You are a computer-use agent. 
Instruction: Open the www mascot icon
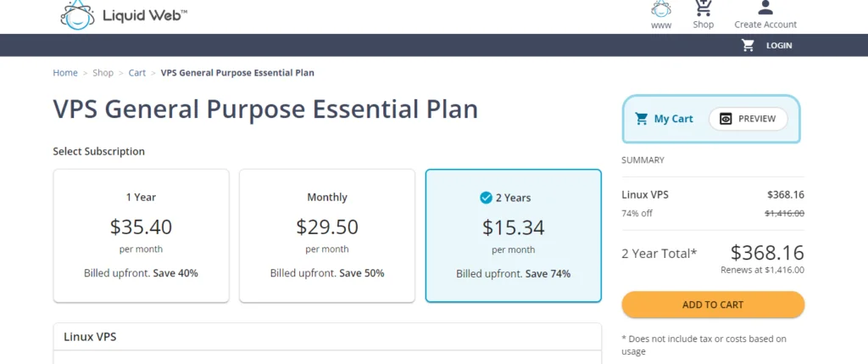(661, 8)
